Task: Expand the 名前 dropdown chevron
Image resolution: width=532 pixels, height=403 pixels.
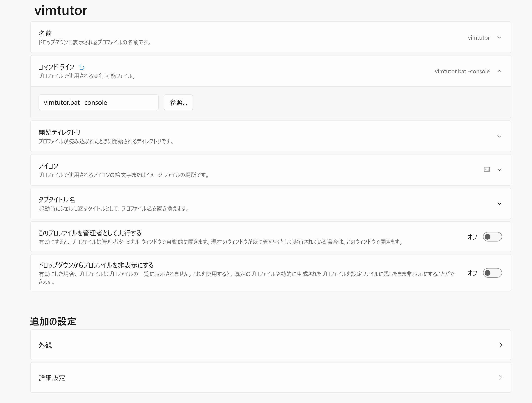Action: point(499,37)
